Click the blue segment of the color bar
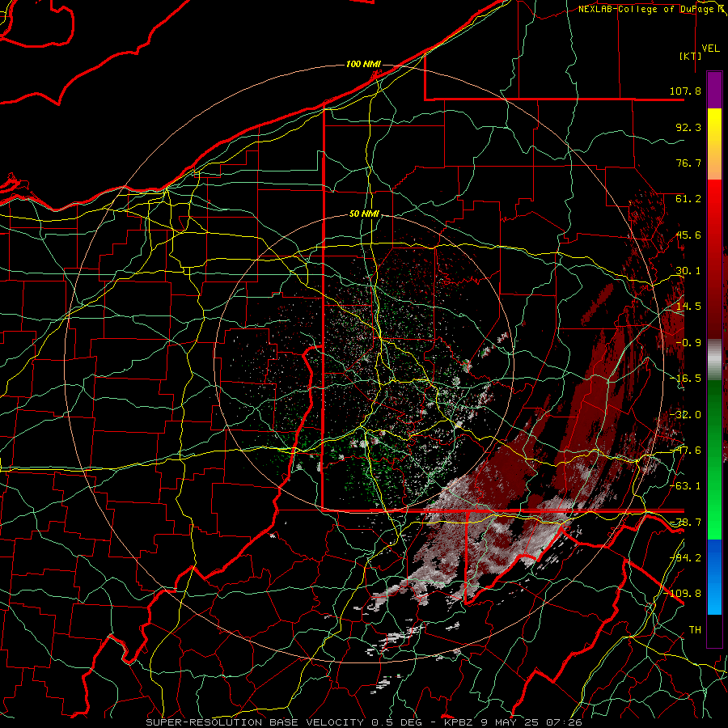The image size is (728, 728). [714, 577]
